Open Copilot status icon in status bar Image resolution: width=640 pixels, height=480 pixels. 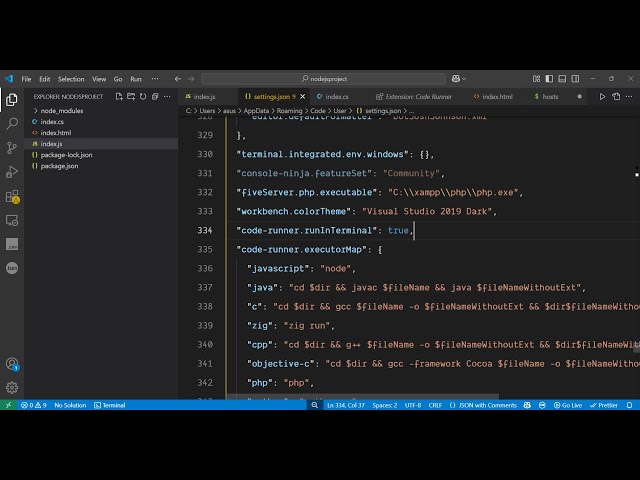click(x=527, y=405)
